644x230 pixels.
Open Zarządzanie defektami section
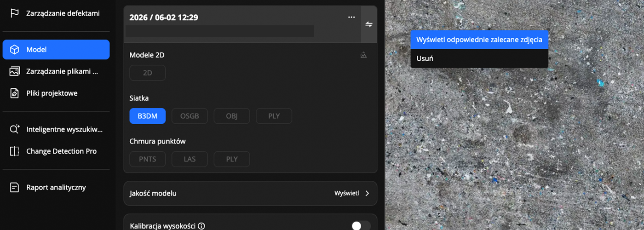pyautogui.click(x=56, y=13)
